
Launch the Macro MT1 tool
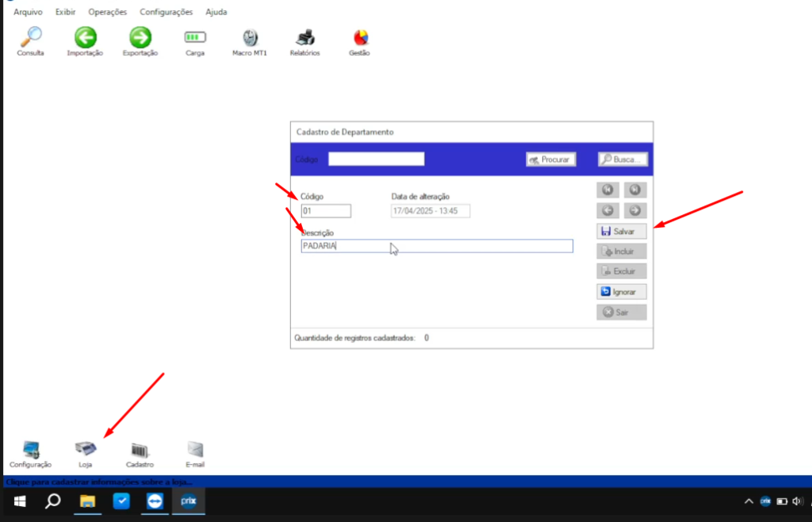(249, 37)
